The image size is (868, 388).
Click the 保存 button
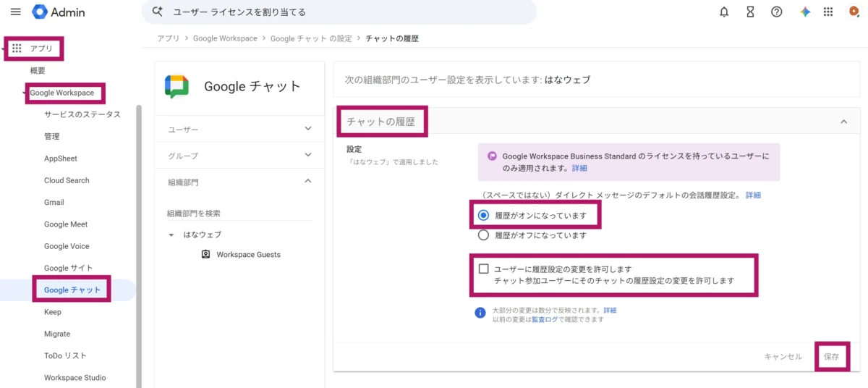click(x=832, y=357)
